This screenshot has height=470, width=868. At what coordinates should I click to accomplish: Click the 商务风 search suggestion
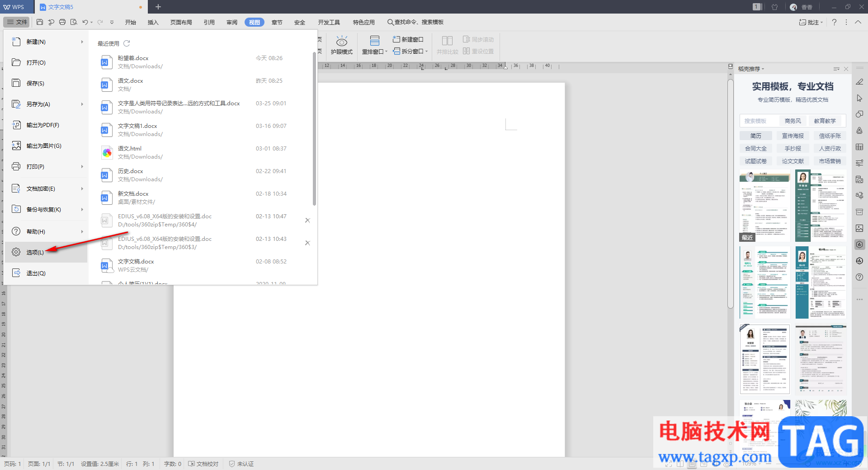click(x=793, y=121)
